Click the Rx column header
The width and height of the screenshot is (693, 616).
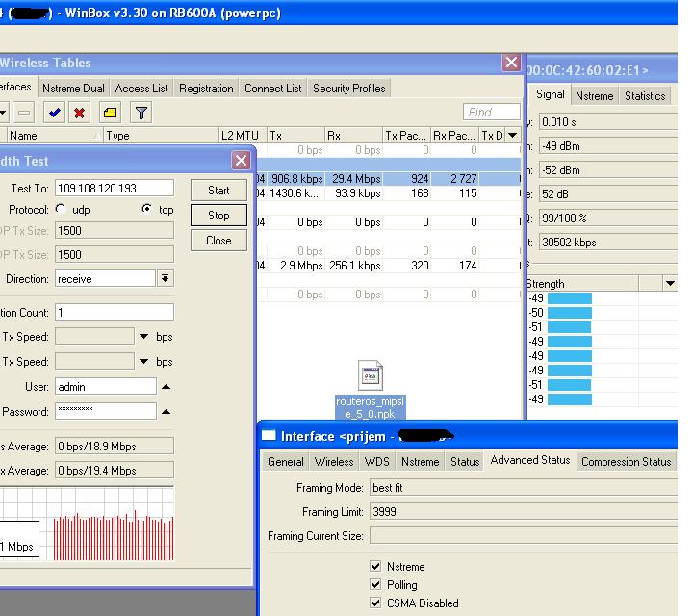(x=353, y=135)
